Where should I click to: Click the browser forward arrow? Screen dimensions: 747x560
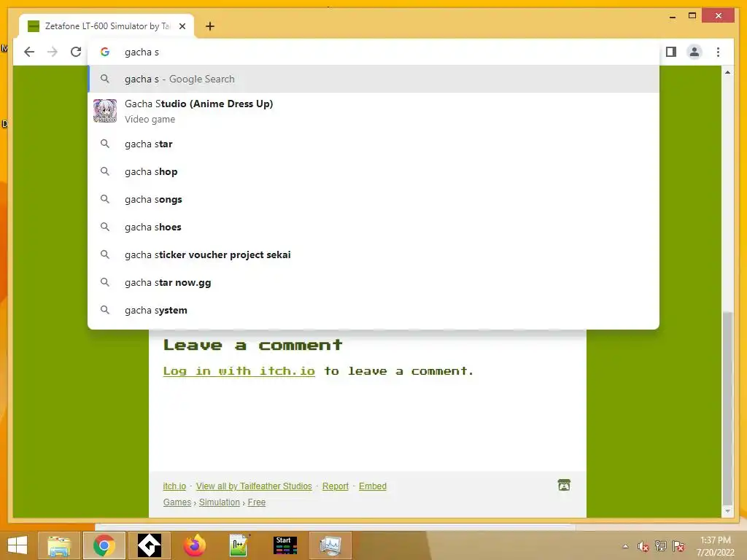(x=53, y=52)
